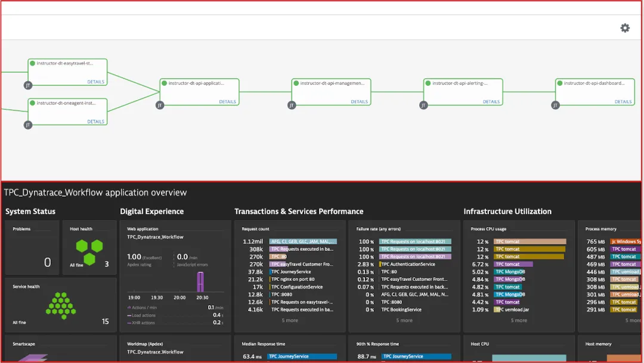Click the green status dot on instructor-dt-easytravel node
The height and width of the screenshot is (363, 644).
(33, 64)
